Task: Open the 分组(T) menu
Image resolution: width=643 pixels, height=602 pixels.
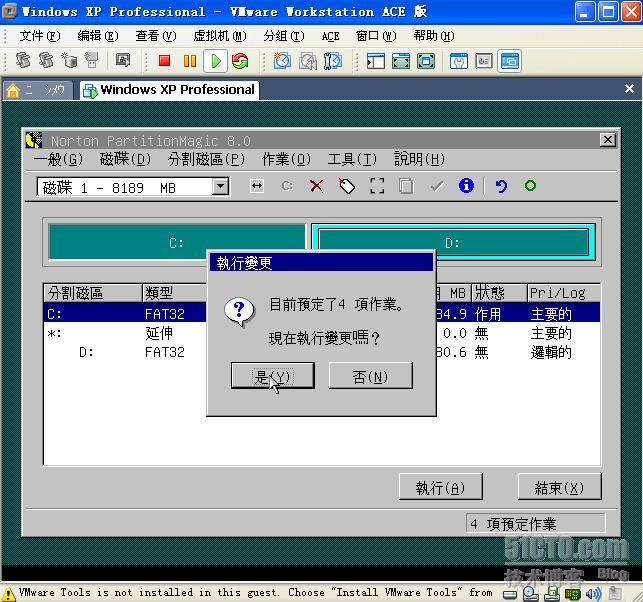Action: click(284, 36)
